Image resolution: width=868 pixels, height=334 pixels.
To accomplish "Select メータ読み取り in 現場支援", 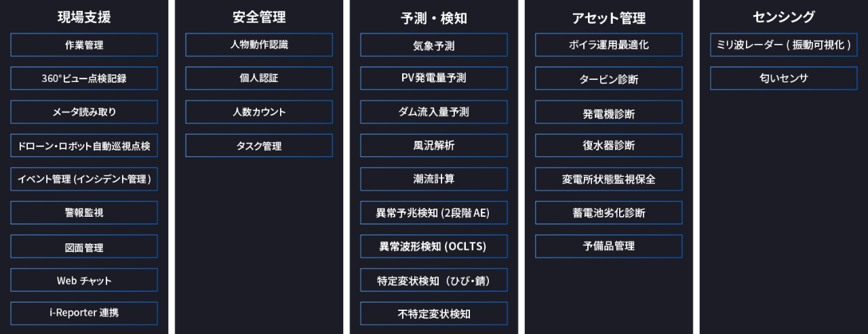I will click(84, 112).
